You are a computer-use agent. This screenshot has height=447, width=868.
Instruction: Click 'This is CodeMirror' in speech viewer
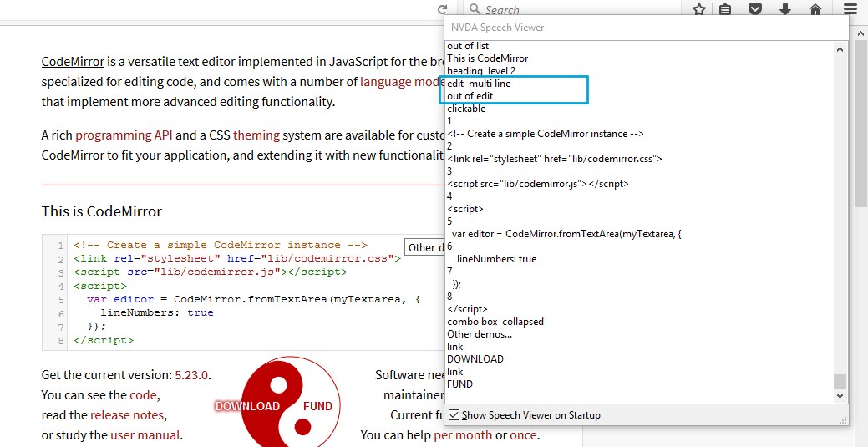click(488, 58)
